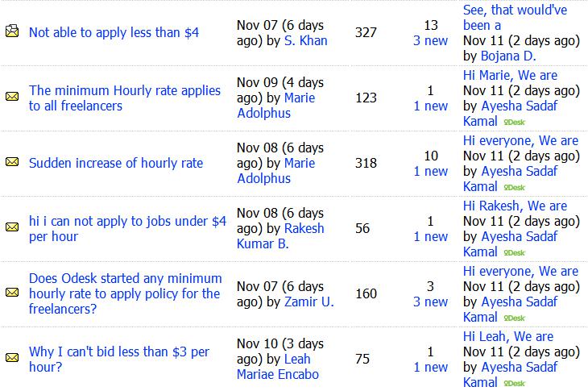Open last post 'Hi Rakesh, We are'
Viewport: 588px width, 391px height.
click(x=515, y=206)
